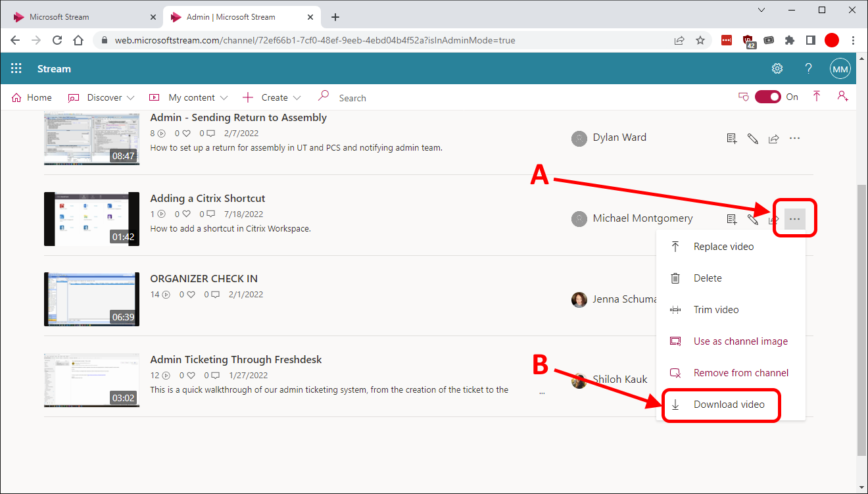Choose Remove from channel
The image size is (868, 494).
pos(731,373)
